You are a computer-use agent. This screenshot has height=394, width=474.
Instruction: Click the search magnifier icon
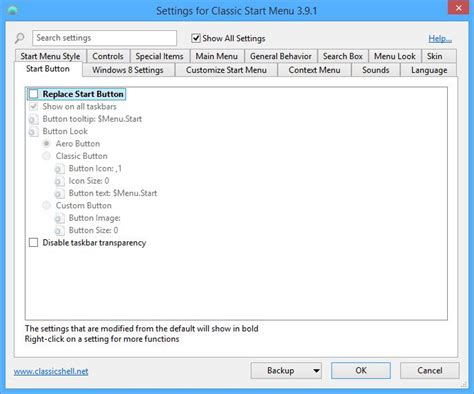click(x=20, y=38)
